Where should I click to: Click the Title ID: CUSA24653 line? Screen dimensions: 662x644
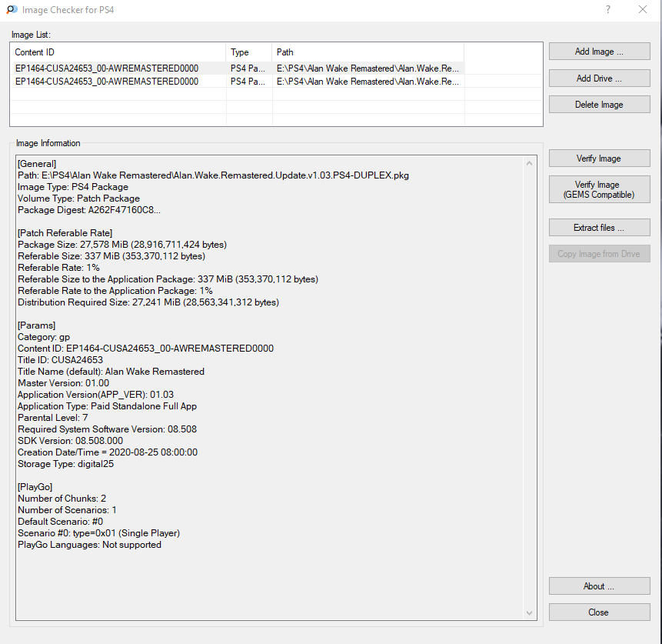61,360
